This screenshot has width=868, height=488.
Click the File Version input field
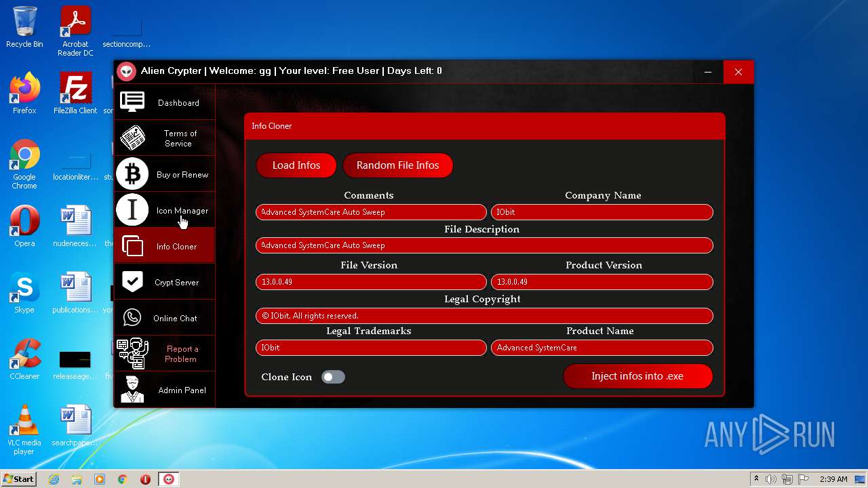371,282
